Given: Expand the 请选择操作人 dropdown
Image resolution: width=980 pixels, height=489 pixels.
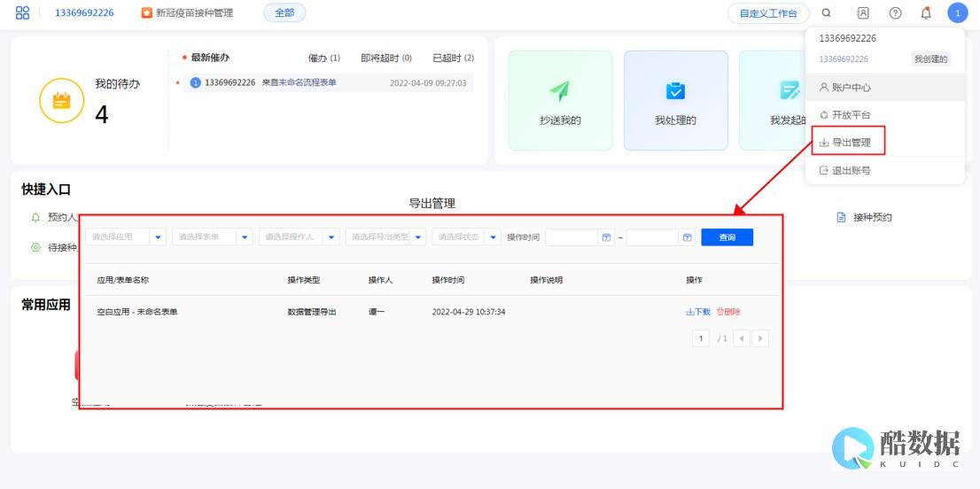Looking at the screenshot, I should (x=332, y=237).
